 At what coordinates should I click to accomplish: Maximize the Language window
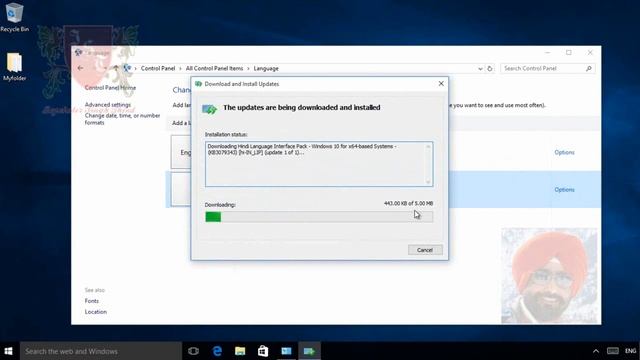click(x=569, y=53)
